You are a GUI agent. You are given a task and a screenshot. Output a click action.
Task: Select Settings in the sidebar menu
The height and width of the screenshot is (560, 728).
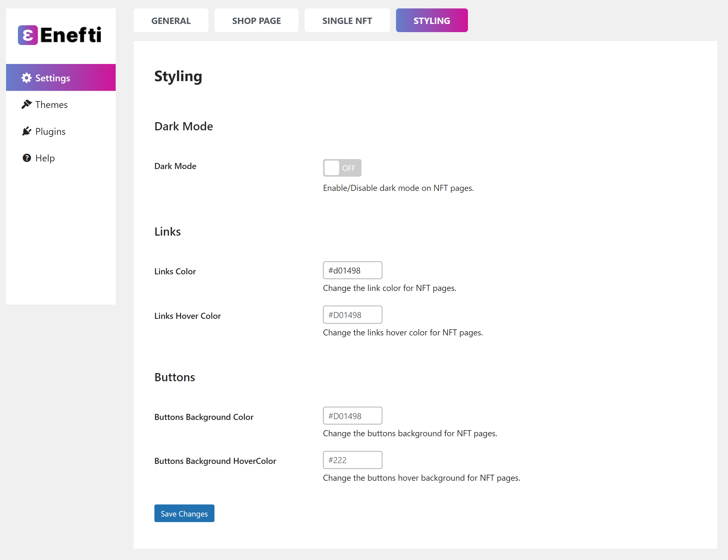tap(53, 78)
